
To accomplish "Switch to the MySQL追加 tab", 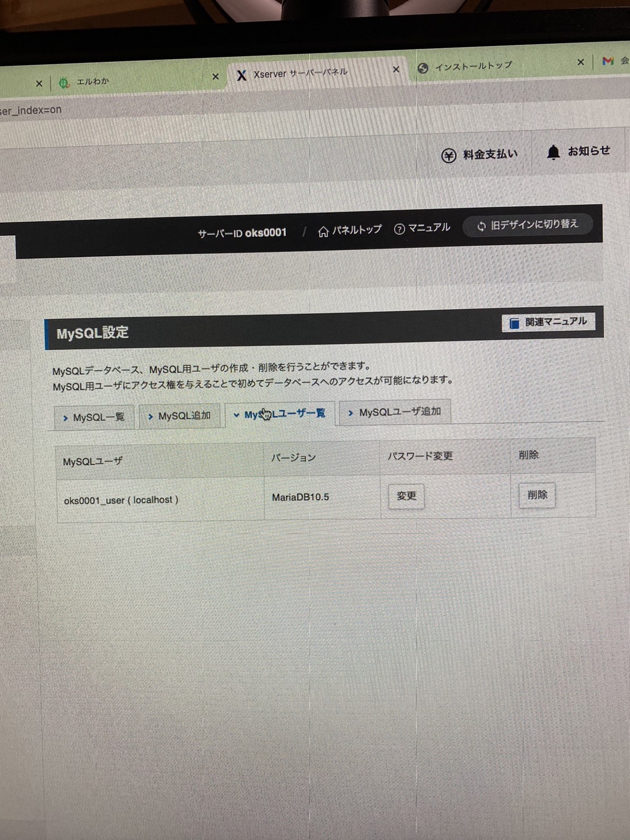I will click(180, 416).
